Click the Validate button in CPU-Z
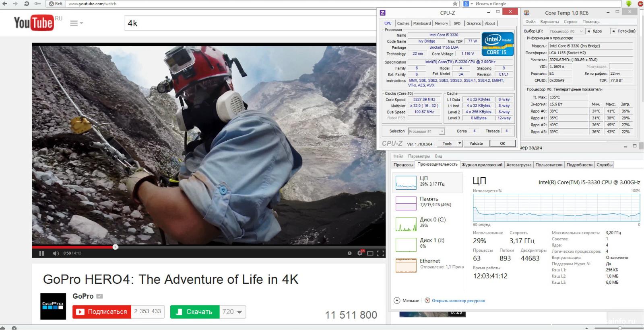Image resolution: width=644 pixels, height=330 pixels. (x=476, y=143)
